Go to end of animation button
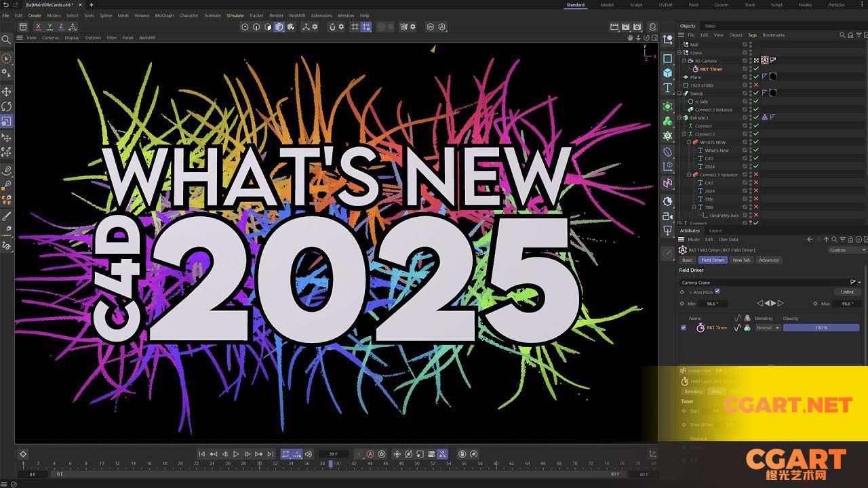The width and height of the screenshot is (868, 488). point(271,454)
